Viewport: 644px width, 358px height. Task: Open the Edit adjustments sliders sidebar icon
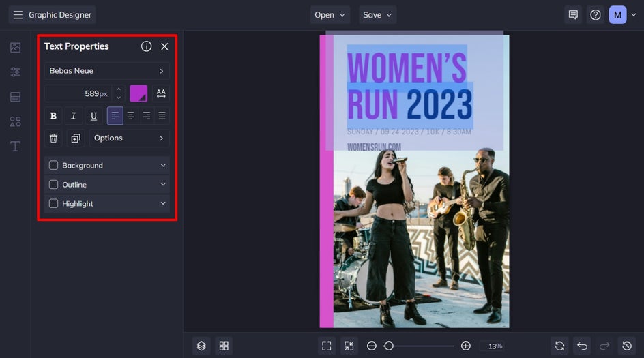pos(15,72)
